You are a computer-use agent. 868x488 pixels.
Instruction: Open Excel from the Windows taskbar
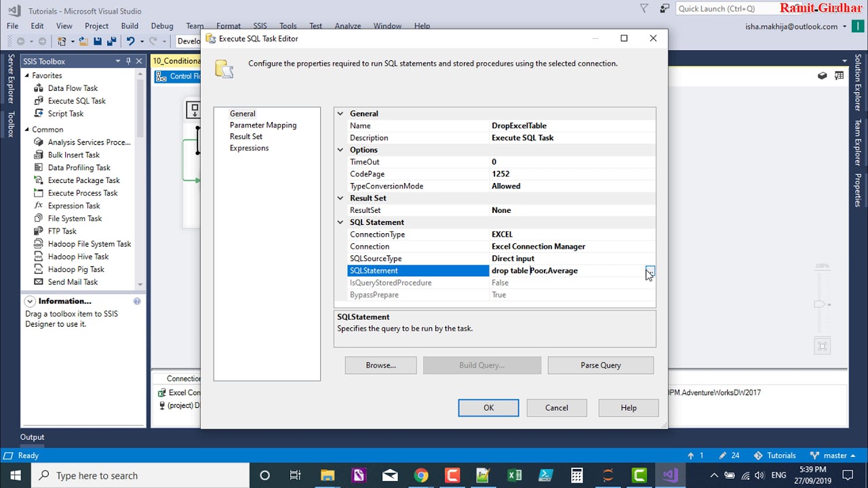click(514, 475)
